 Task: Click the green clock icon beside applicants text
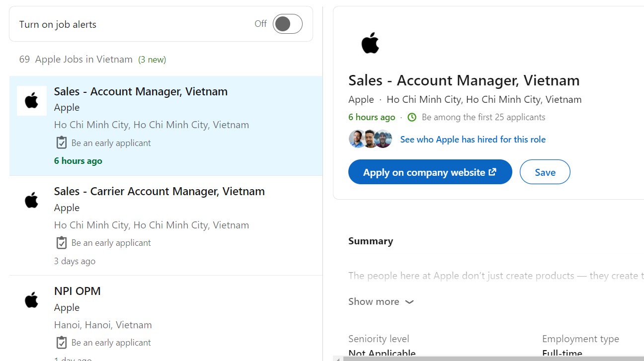[411, 117]
